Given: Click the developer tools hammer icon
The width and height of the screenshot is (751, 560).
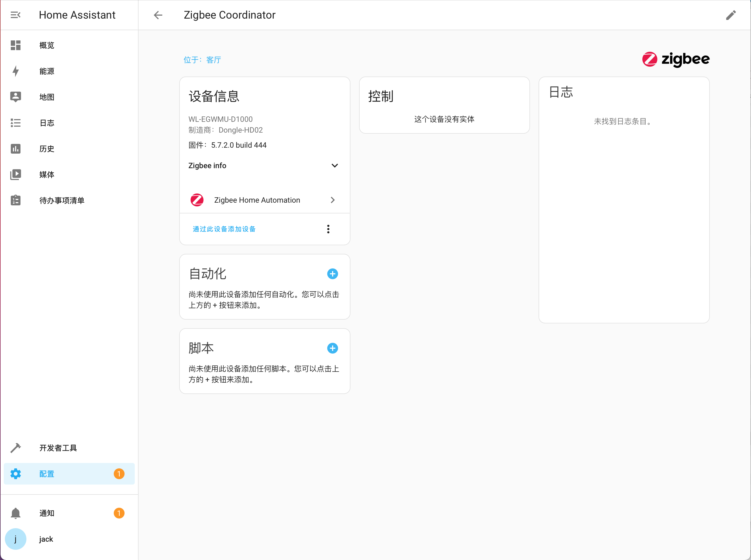Looking at the screenshot, I should coord(16,448).
